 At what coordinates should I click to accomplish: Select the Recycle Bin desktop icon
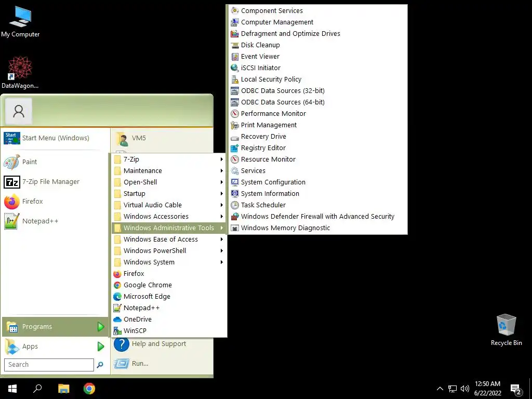[506, 330]
